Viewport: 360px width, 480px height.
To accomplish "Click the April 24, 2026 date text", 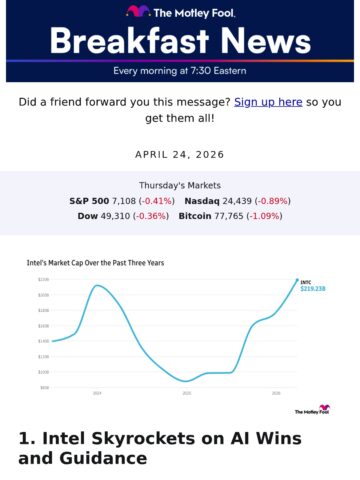I will tap(180, 155).
